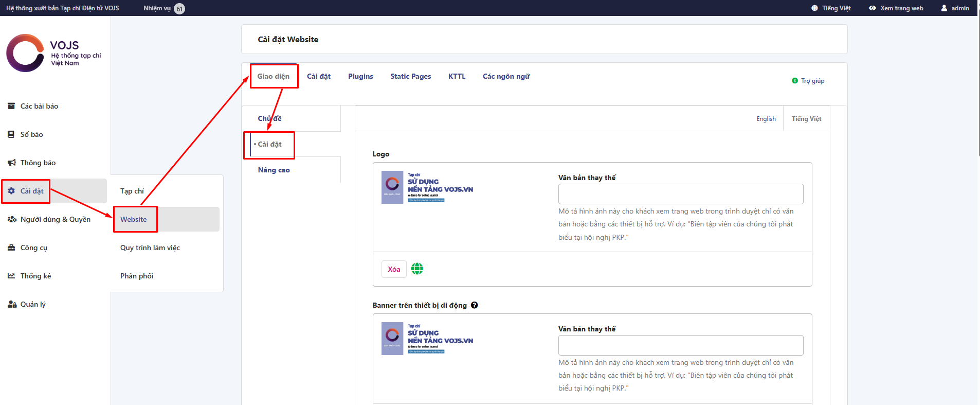Open the Tiếng Việt language menu in the top bar

click(x=831, y=8)
